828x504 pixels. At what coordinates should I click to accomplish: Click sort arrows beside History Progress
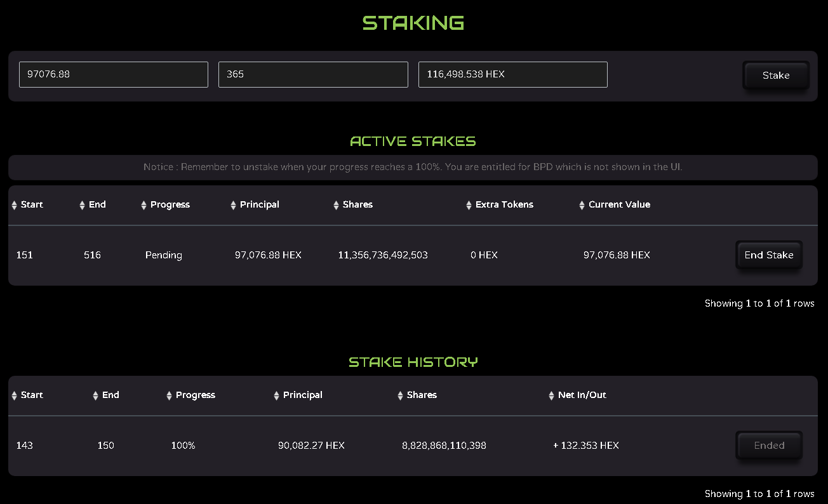[169, 395]
